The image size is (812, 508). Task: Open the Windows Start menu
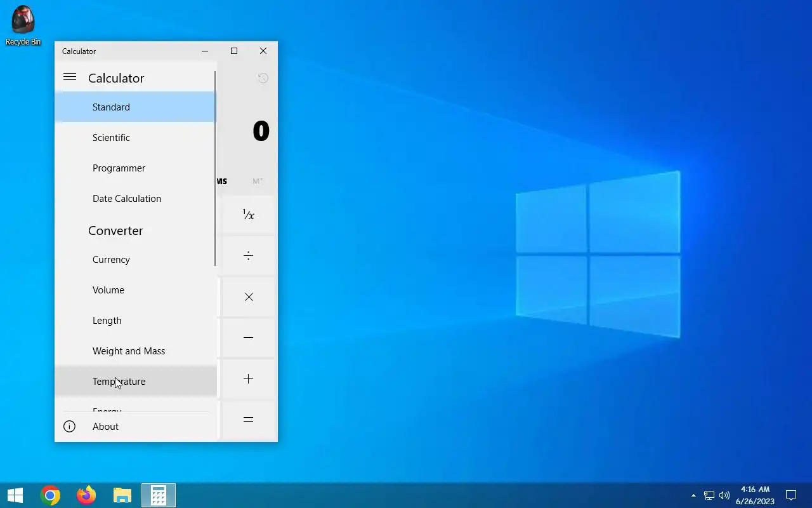click(15, 495)
